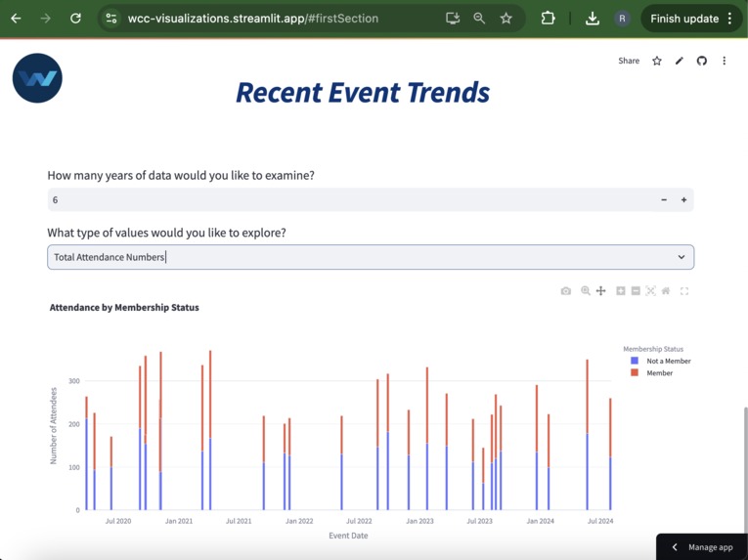Click the Event Date axis title

(x=348, y=536)
